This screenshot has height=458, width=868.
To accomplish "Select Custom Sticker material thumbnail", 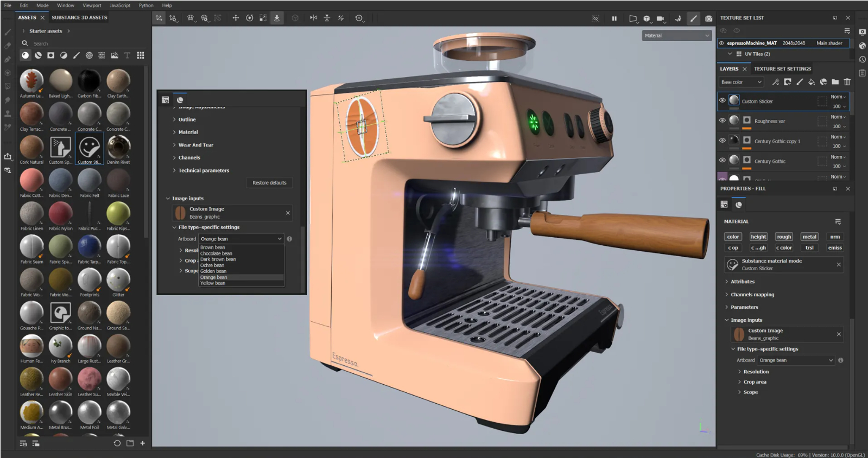I will (x=89, y=149).
